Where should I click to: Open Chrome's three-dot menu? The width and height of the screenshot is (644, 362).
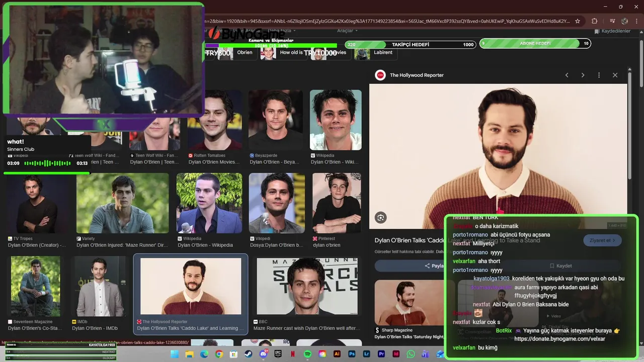tap(636, 21)
